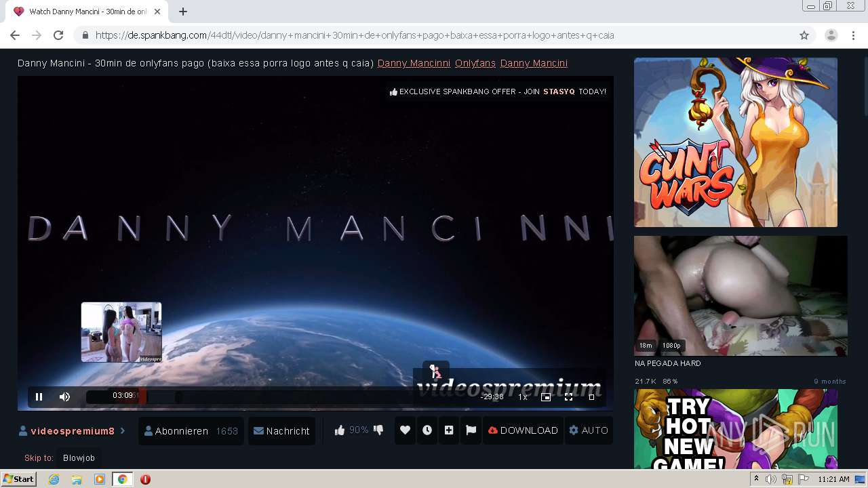The width and height of the screenshot is (868, 488).
Task: Open media player from taskbar
Action: click(x=100, y=479)
